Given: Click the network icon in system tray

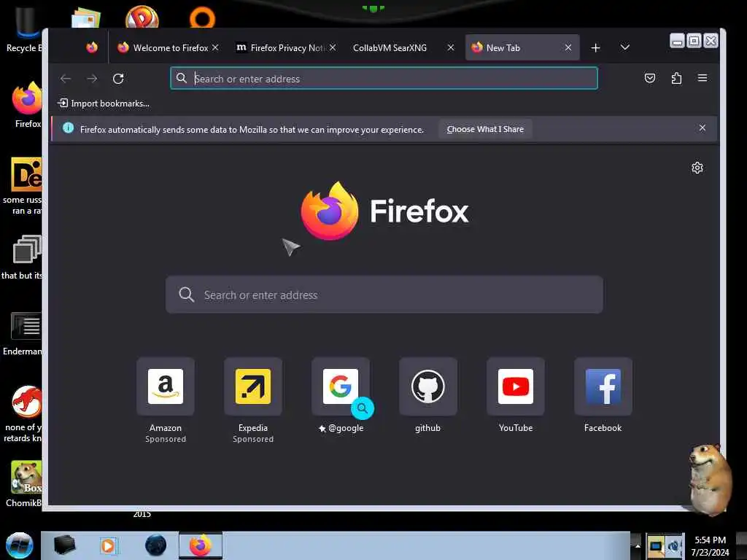Looking at the screenshot, I should point(675,545).
